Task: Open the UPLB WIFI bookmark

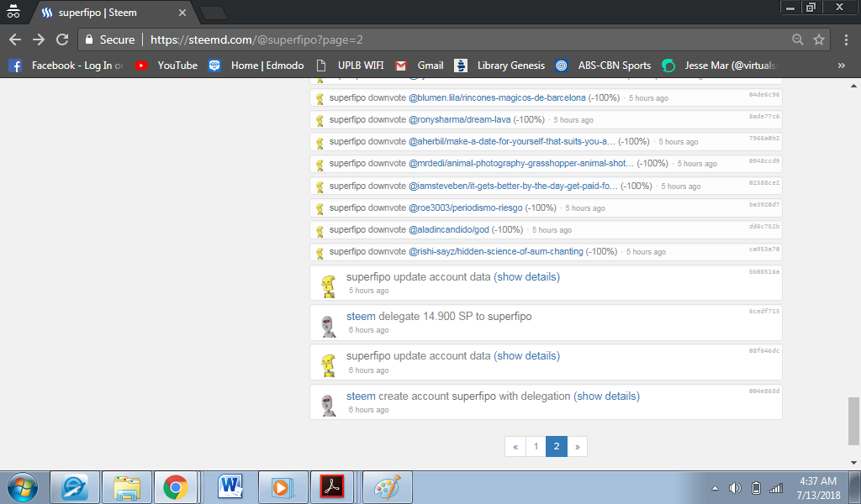Action: [x=350, y=66]
